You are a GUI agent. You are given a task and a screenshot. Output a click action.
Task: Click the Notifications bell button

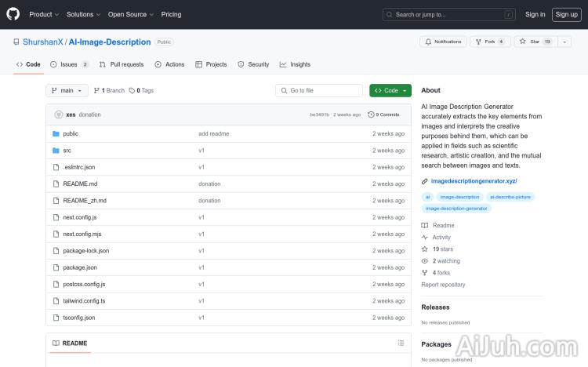pos(442,42)
